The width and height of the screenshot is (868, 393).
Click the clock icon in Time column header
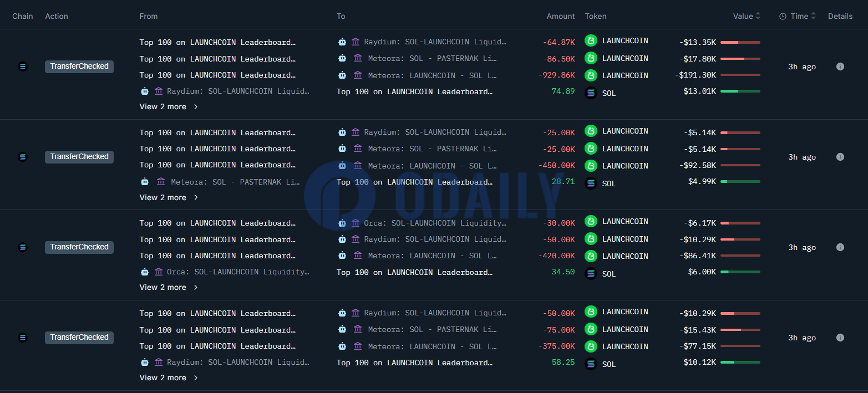pos(783,16)
